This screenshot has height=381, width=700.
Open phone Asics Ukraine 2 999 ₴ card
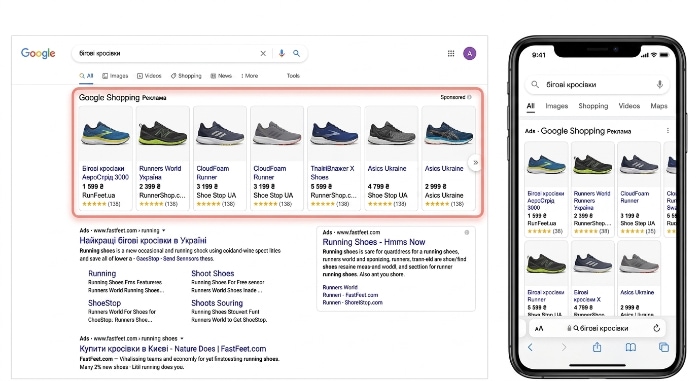[x=638, y=278]
